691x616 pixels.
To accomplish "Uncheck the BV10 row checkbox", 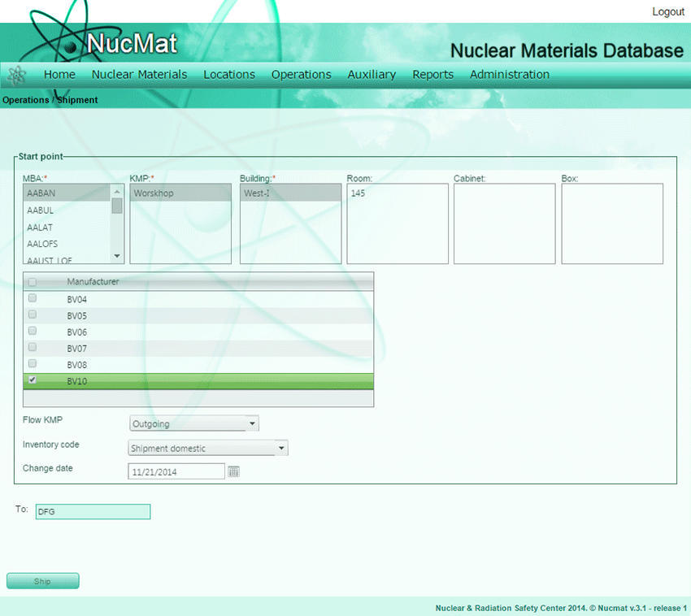I will click(x=33, y=380).
